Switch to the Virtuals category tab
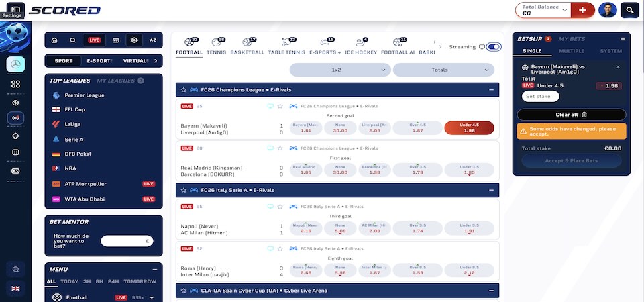644x302 pixels. pos(136,61)
